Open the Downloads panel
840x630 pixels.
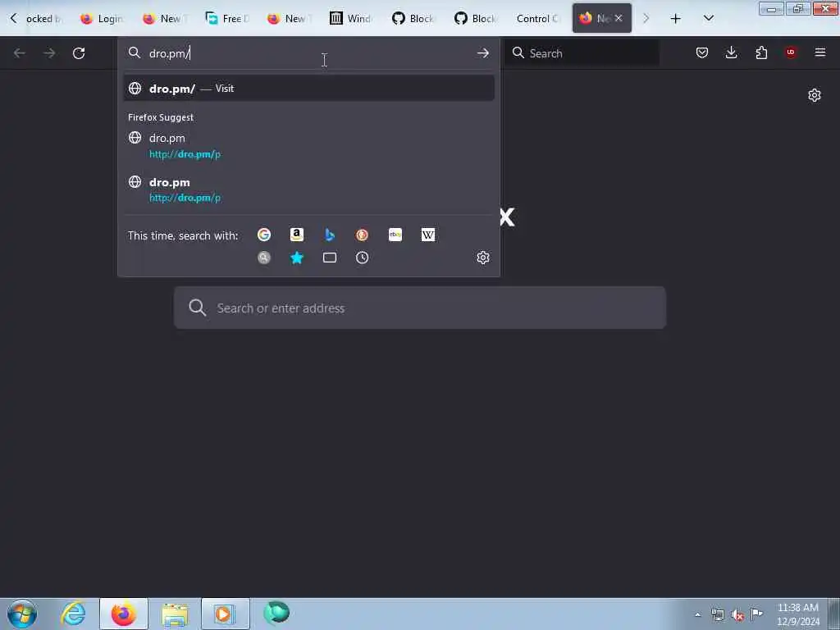pyautogui.click(x=731, y=52)
